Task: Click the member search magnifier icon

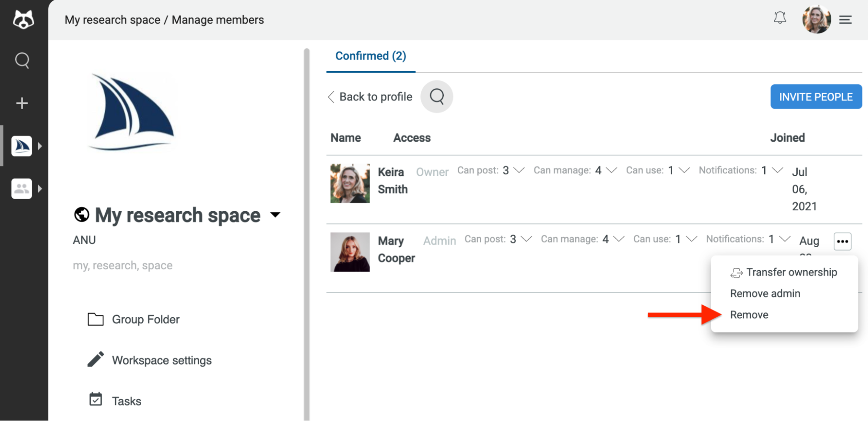Action: click(437, 96)
